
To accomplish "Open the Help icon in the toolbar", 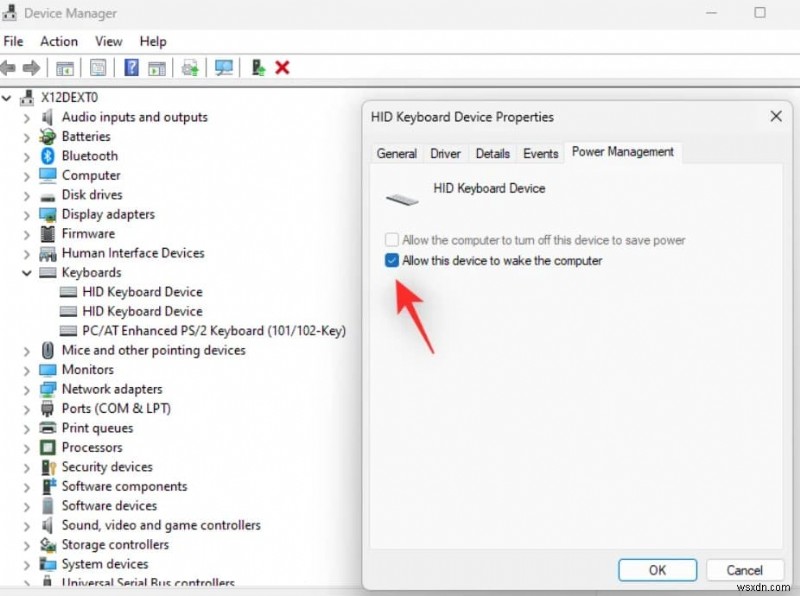I will coord(130,67).
